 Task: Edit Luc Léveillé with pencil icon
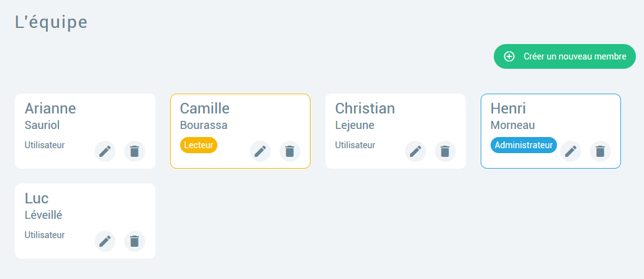pyautogui.click(x=105, y=241)
